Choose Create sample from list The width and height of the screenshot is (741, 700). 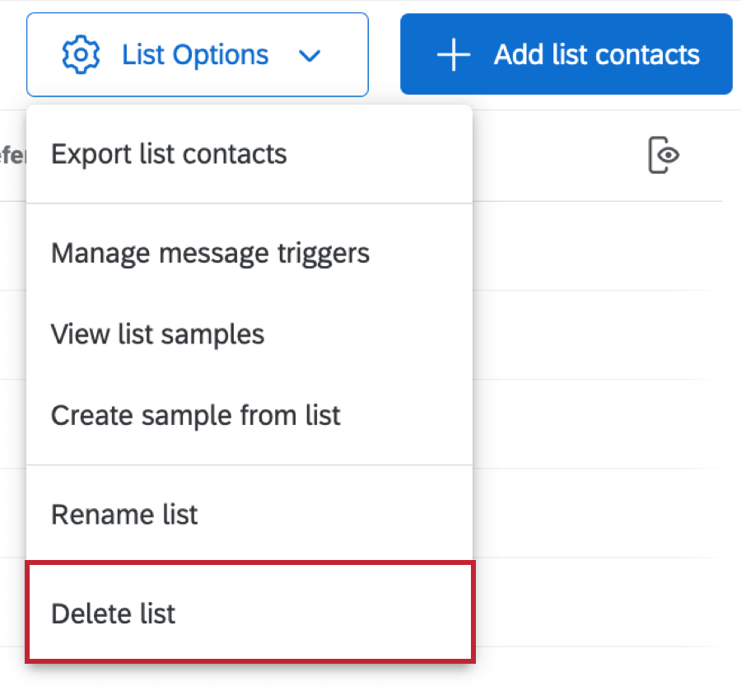(x=195, y=416)
